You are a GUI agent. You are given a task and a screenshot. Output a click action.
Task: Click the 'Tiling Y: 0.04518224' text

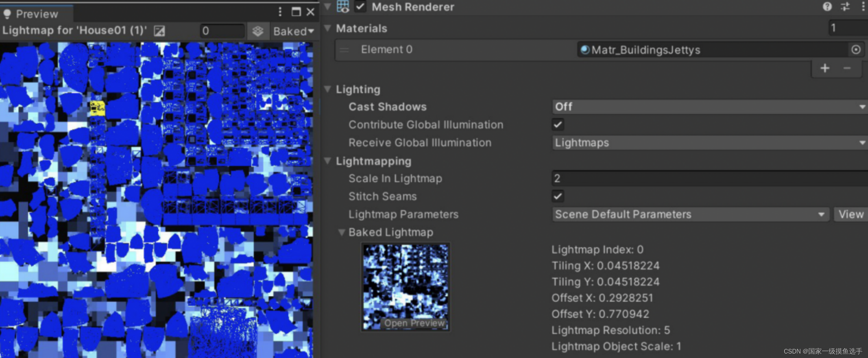(x=606, y=282)
